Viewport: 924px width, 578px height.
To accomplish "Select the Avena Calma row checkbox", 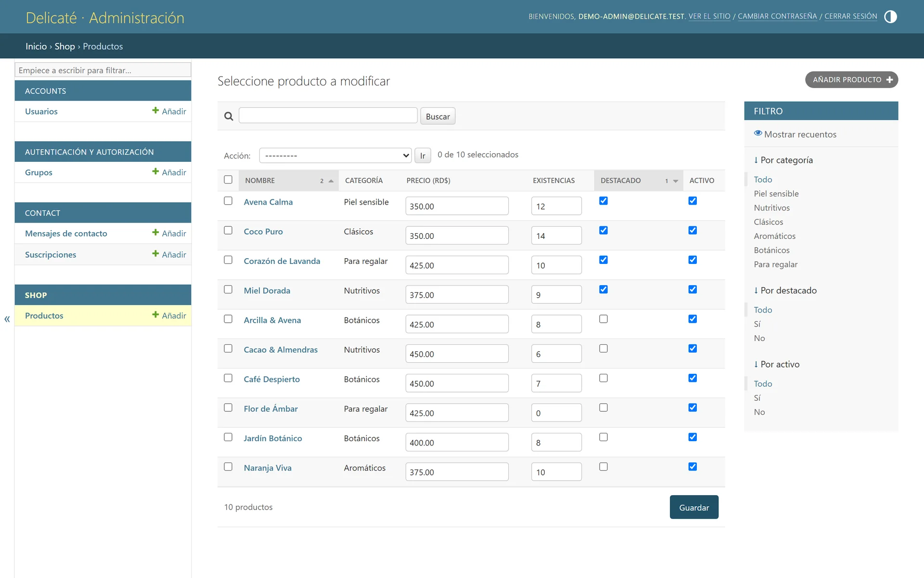I will [228, 201].
